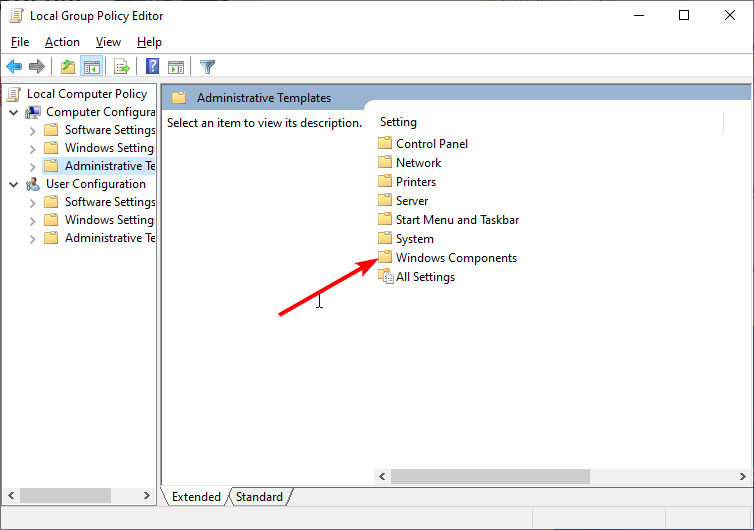Click the All Settings list entry text
754x530 pixels.
point(426,277)
